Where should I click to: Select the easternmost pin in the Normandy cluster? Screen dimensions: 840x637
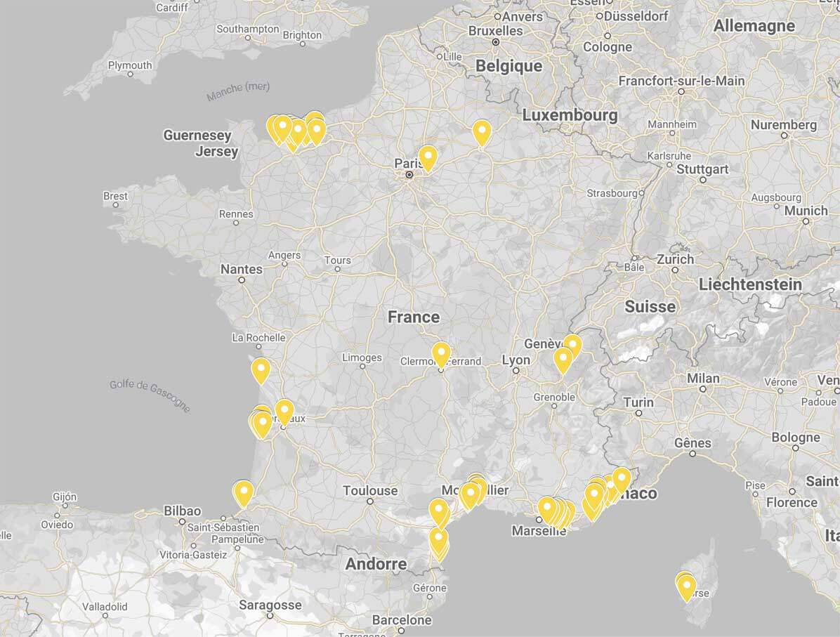point(317,130)
